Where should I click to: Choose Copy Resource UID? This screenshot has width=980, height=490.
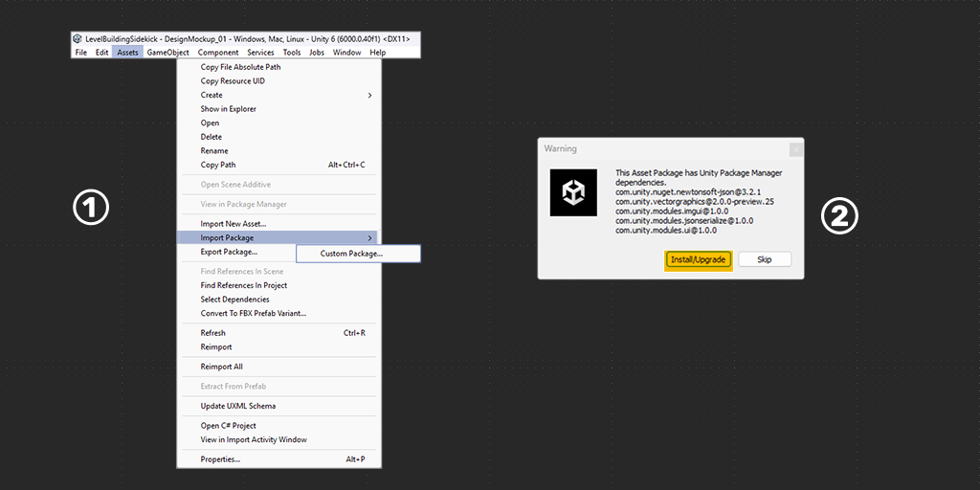tap(278, 81)
